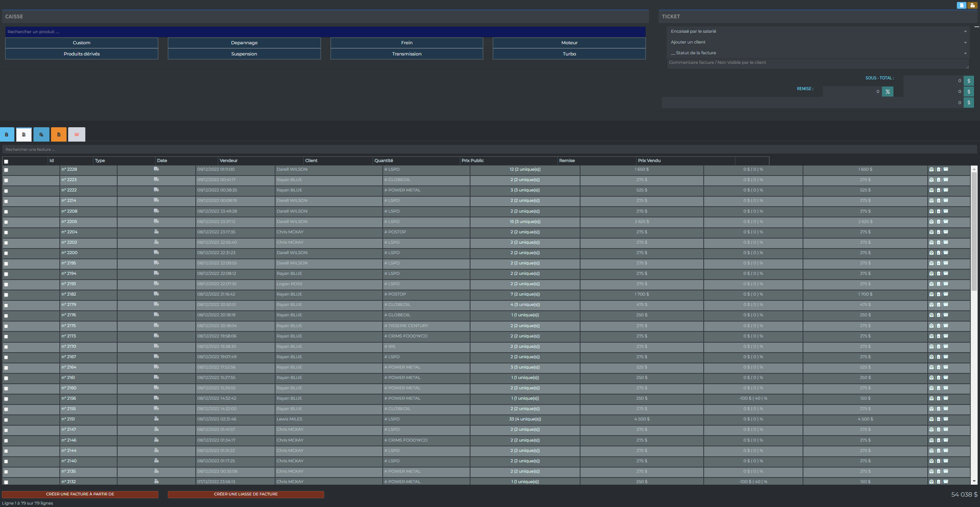Open the cash register icon at top right

(972, 5)
